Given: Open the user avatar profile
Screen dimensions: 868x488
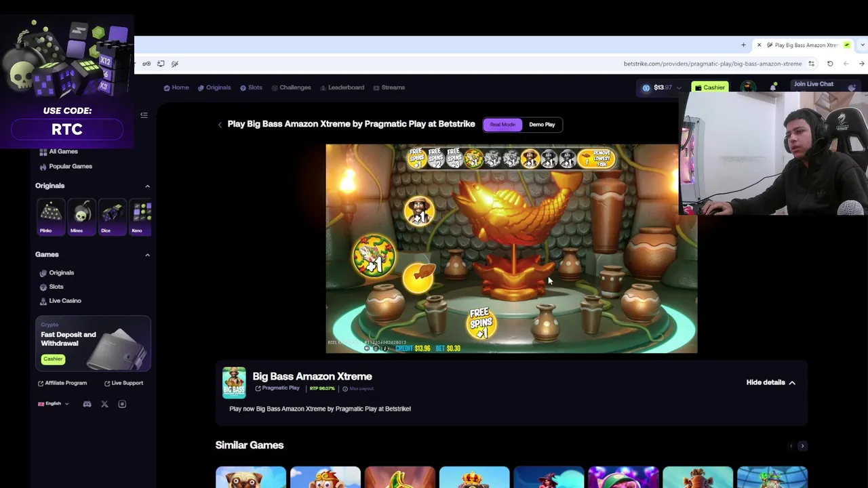Looking at the screenshot, I should (748, 87).
